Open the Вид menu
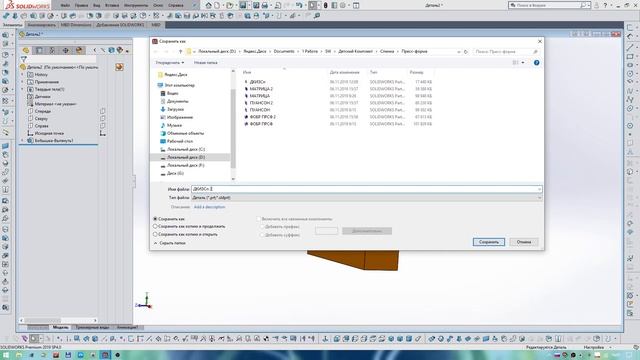The height and width of the screenshot is (360, 640). point(97,5)
